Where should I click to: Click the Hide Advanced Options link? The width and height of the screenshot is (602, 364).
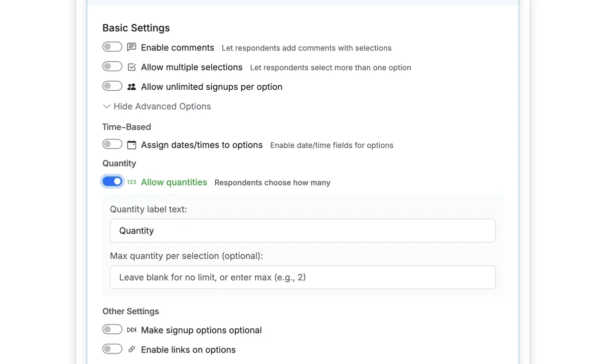click(x=162, y=106)
